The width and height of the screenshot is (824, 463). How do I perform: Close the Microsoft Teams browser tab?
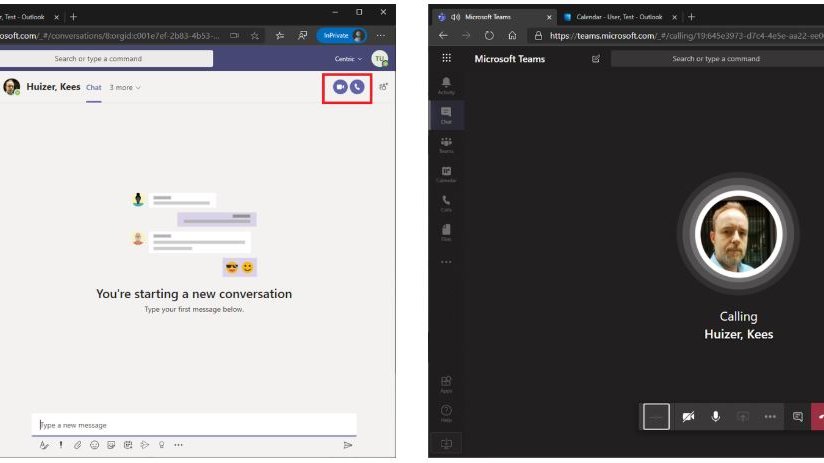pos(549,17)
